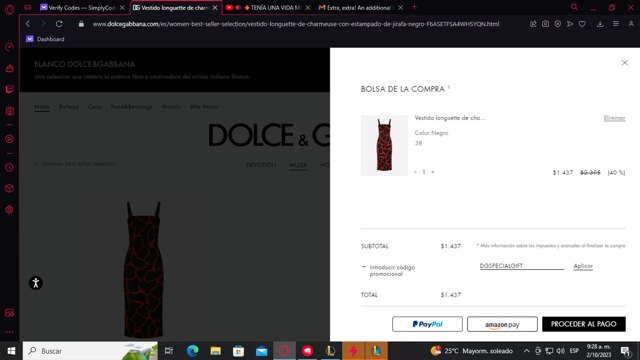Open the Twitch icon in sidebar
Image resolution: width=640 pixels, height=360 pixels.
point(9,89)
